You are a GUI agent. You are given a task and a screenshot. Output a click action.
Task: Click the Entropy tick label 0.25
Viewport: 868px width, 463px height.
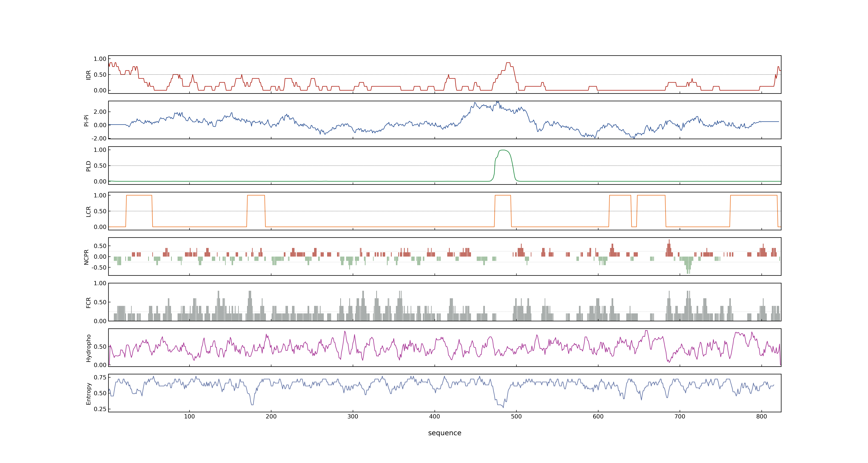pyautogui.click(x=100, y=409)
